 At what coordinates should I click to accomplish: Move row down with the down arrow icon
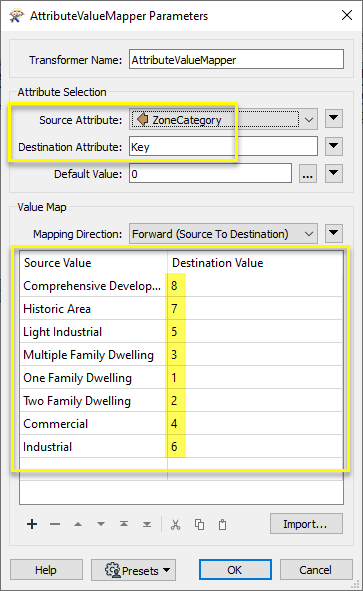101,524
